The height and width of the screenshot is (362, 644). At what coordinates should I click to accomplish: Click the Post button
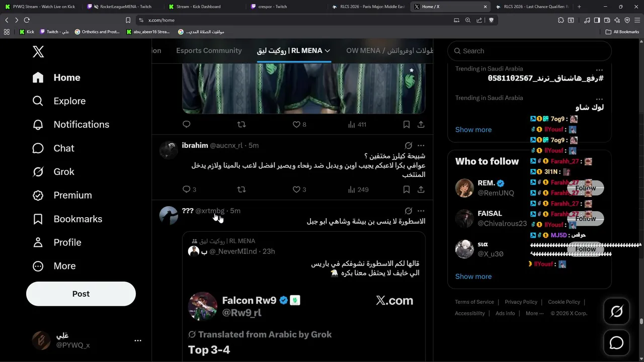(81, 294)
